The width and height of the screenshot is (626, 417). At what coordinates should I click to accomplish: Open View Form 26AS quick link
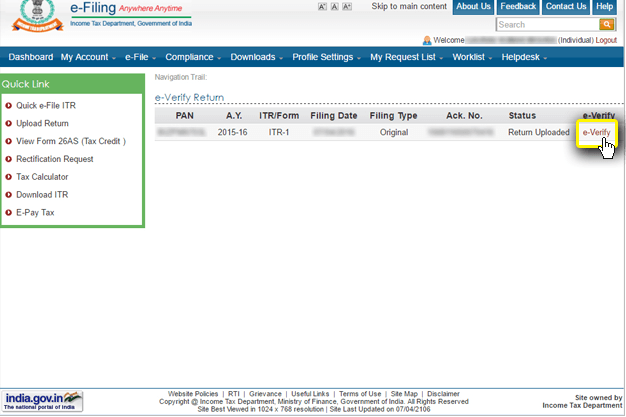click(x=70, y=141)
